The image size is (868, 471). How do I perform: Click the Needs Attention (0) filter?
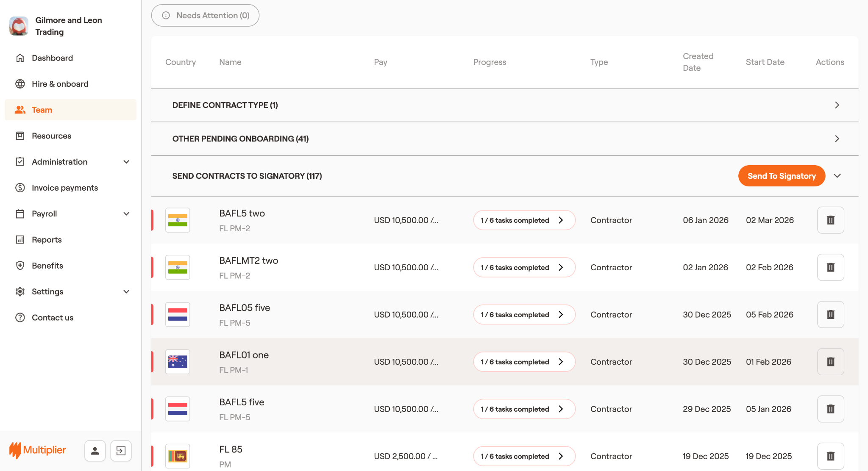click(x=205, y=16)
